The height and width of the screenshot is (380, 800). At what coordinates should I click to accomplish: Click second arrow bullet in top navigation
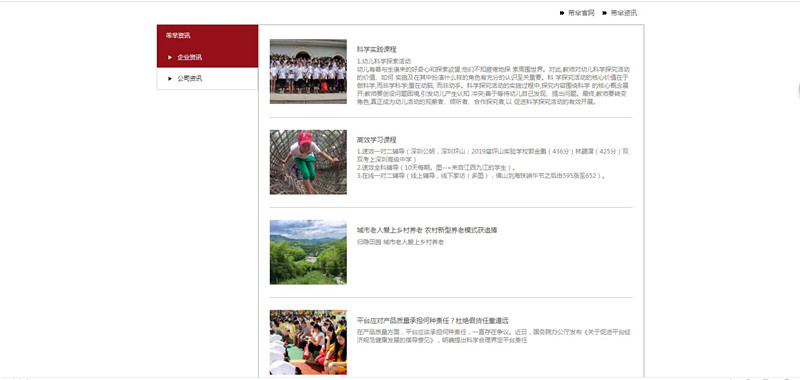[605, 13]
